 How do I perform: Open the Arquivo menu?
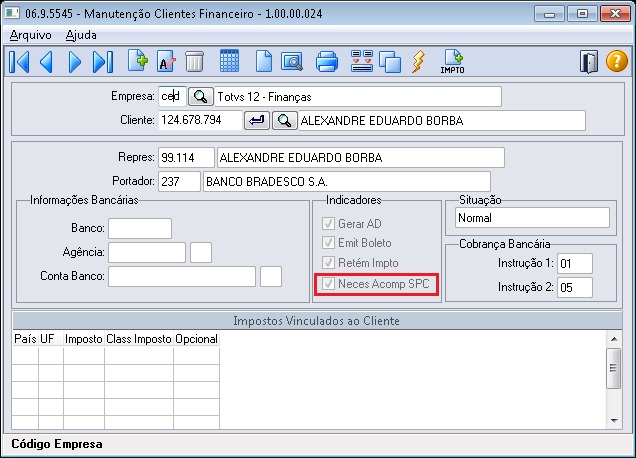tap(30, 35)
